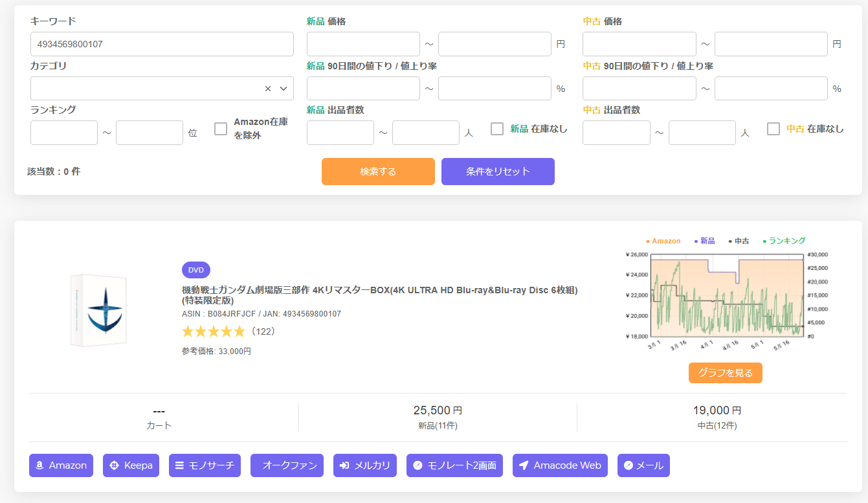Screen dimensions: 868x503
Task: Open the カテゴリ combo box
Action: coord(162,89)
